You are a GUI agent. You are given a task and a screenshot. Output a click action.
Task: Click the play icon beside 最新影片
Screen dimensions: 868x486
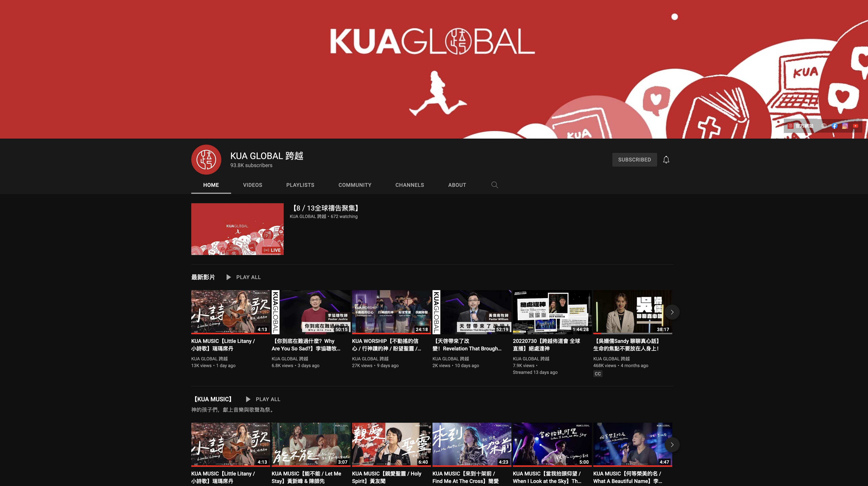228,277
